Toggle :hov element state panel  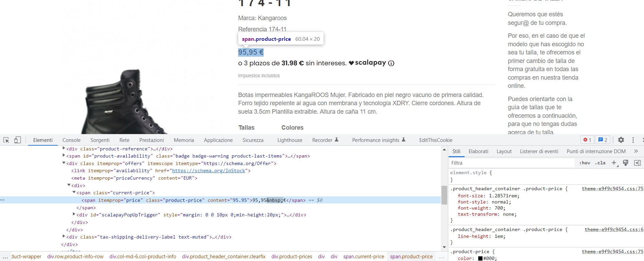click(x=585, y=163)
